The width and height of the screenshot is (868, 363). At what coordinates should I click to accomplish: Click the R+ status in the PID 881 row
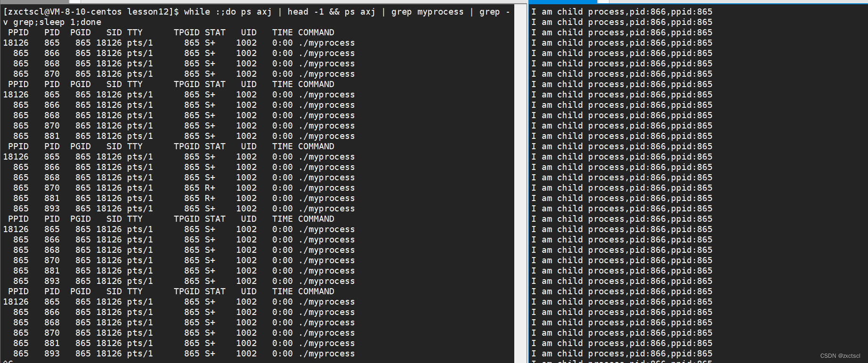pos(210,198)
